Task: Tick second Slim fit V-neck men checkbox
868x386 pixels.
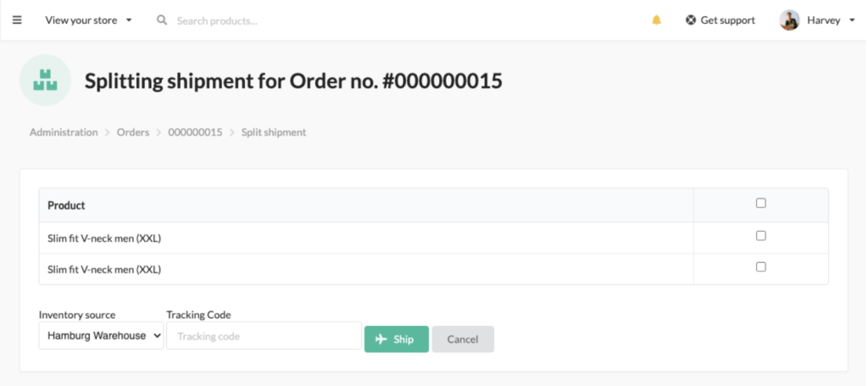Action: [761, 267]
